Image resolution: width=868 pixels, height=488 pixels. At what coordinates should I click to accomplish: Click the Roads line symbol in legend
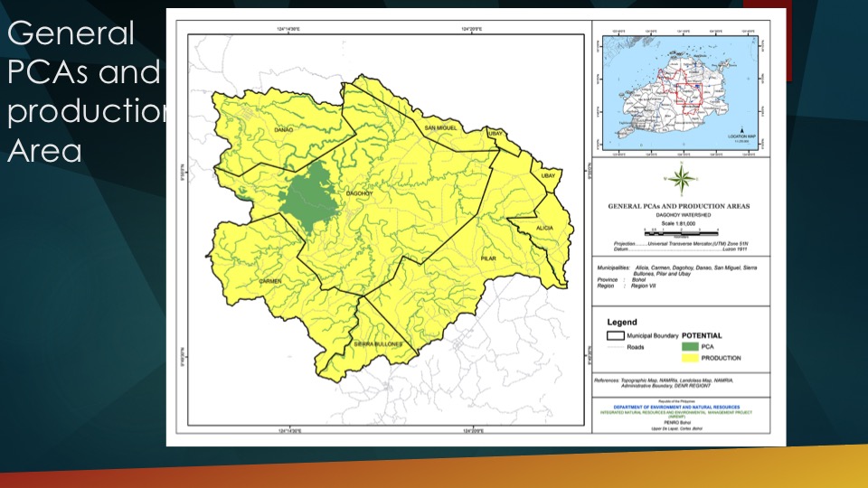[612, 346]
